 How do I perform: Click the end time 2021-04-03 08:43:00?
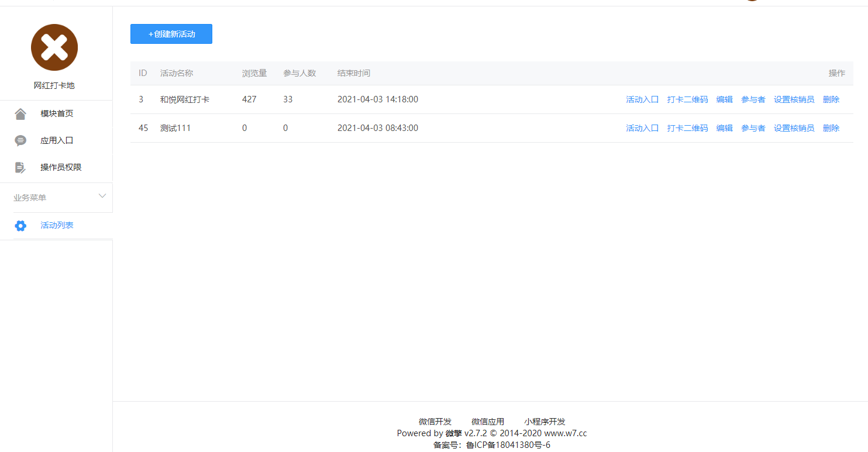[x=378, y=128]
